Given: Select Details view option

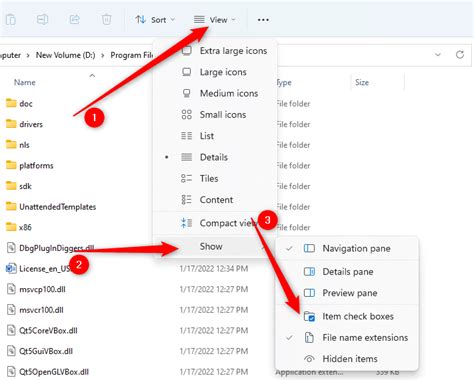Looking at the screenshot, I should (x=215, y=157).
